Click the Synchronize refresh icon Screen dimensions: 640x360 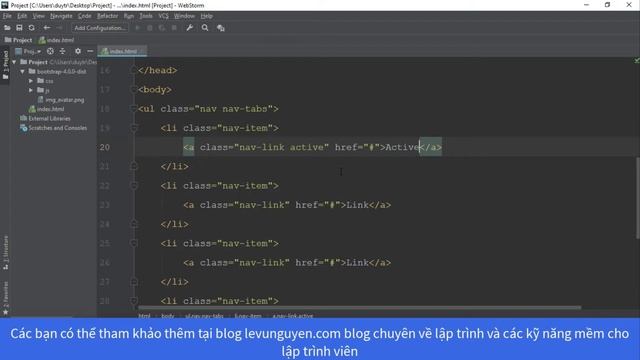pos(31,28)
